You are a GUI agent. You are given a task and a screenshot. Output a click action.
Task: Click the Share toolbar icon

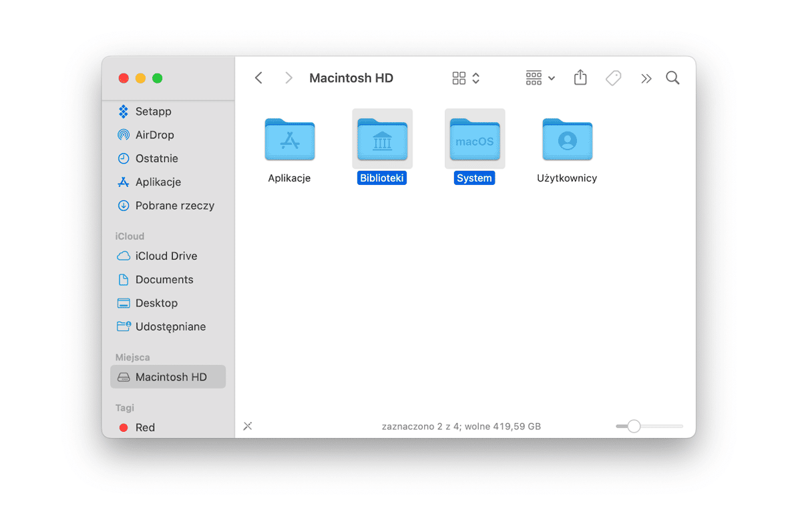pos(580,78)
